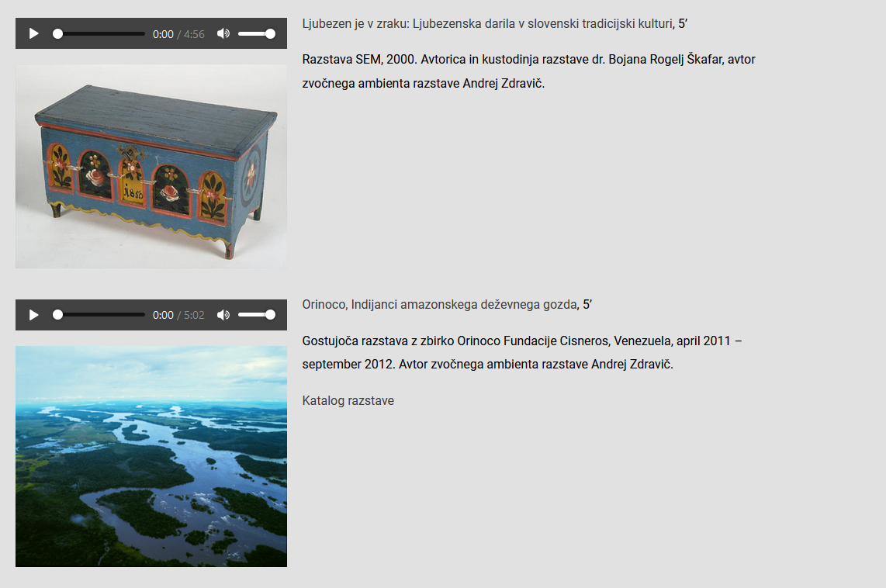Click the 5′ duration after the Orinoco title

click(x=587, y=304)
